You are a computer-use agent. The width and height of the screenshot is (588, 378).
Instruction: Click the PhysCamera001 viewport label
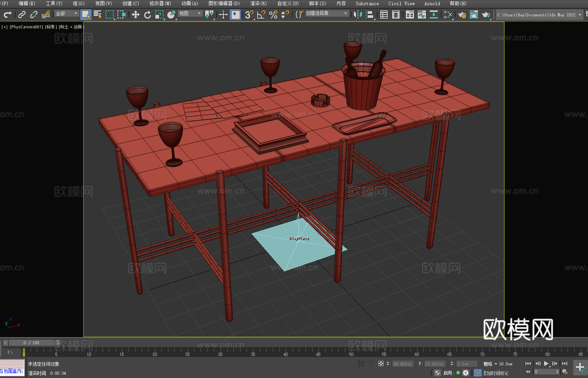click(x=26, y=27)
